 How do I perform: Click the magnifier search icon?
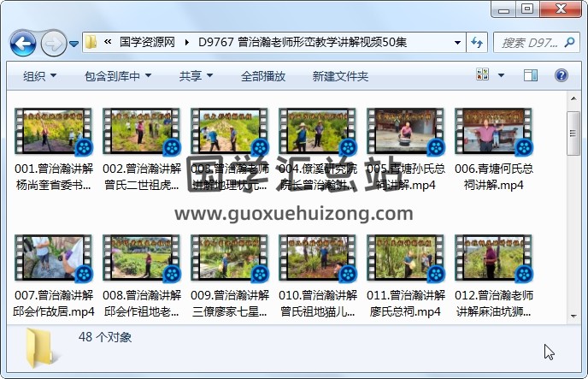coord(569,42)
